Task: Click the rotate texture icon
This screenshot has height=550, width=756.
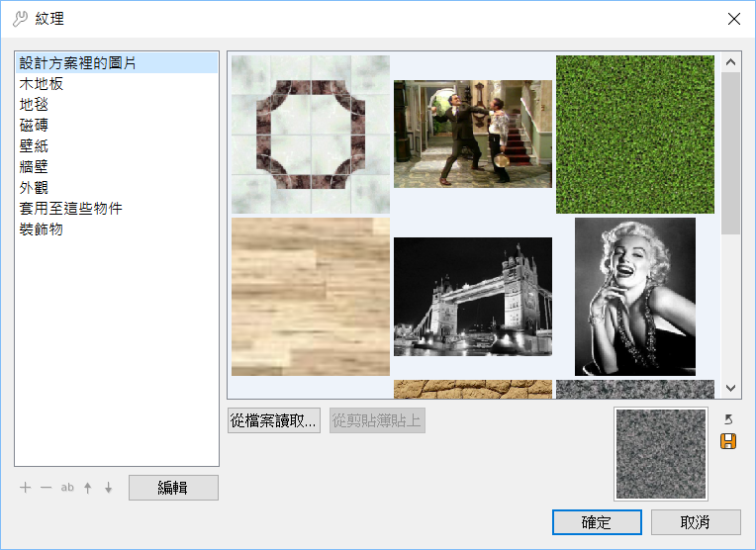Action: tap(728, 419)
